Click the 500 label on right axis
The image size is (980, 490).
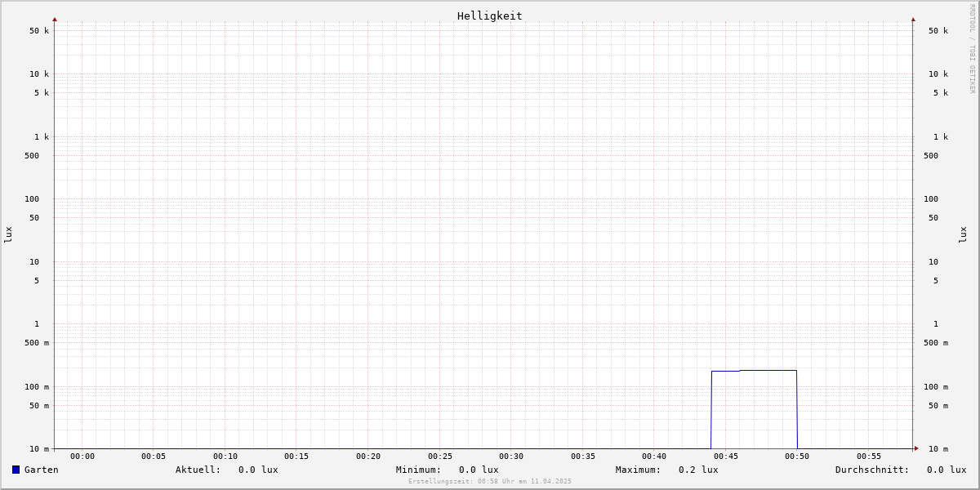[931, 156]
